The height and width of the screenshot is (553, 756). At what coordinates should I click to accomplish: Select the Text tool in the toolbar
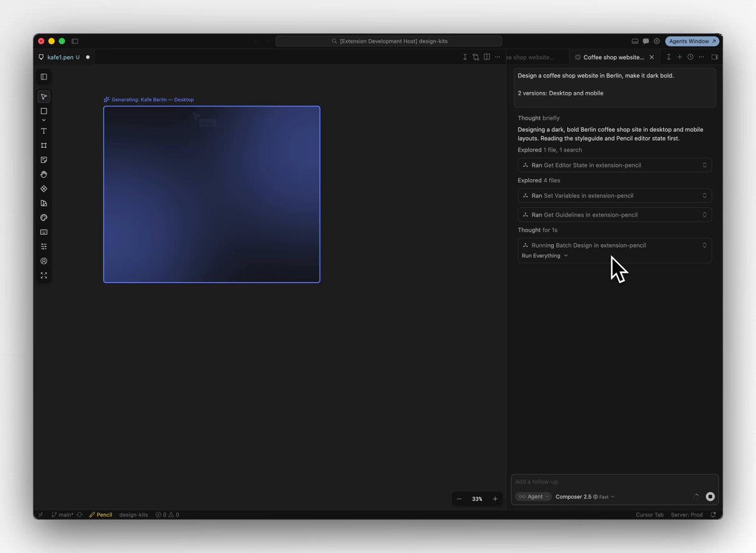43,131
